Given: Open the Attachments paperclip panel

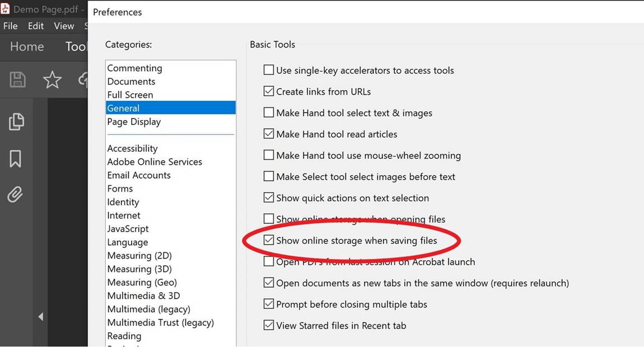Looking at the screenshot, I should click(x=15, y=195).
